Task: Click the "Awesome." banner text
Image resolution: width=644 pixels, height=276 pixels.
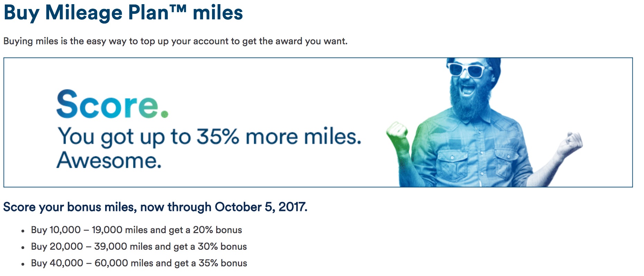Action: point(109,160)
